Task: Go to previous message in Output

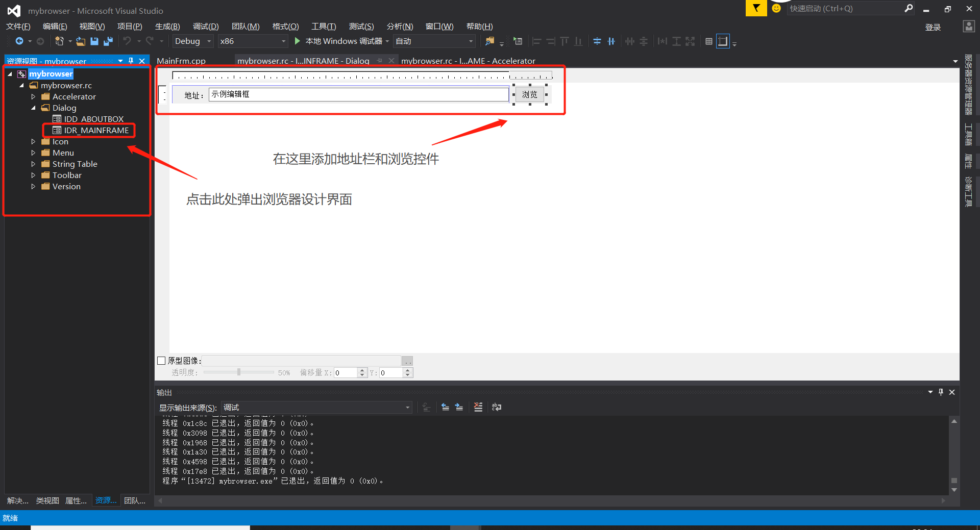Action: pyautogui.click(x=445, y=407)
